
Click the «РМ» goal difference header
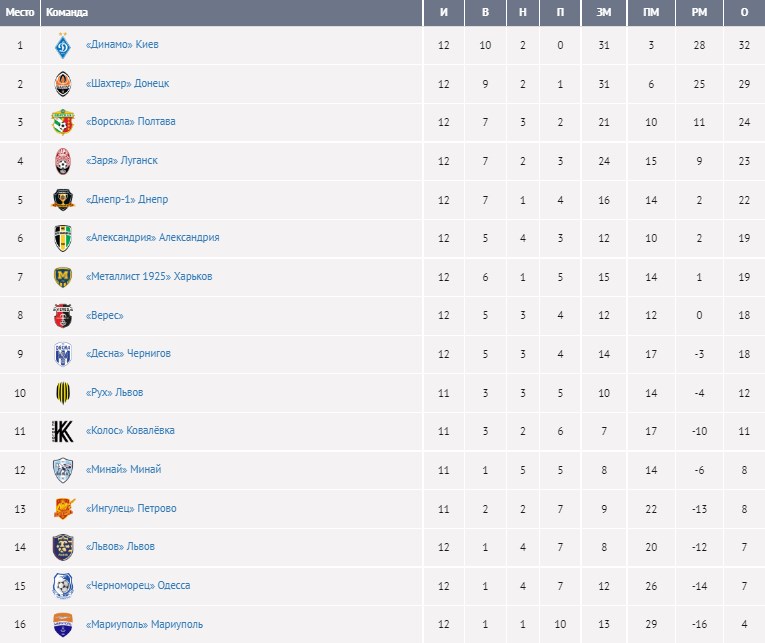click(x=699, y=13)
